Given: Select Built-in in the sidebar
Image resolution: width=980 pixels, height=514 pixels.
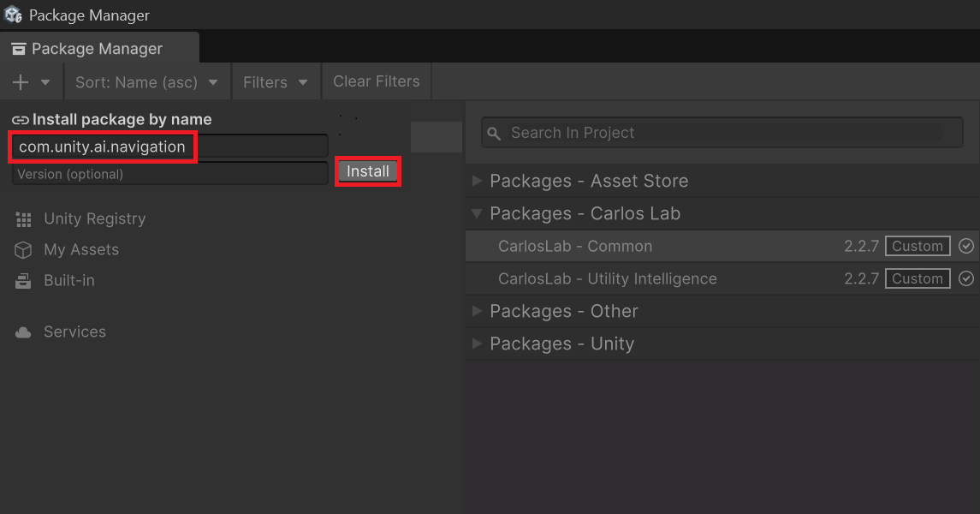Looking at the screenshot, I should pyautogui.click(x=69, y=280).
